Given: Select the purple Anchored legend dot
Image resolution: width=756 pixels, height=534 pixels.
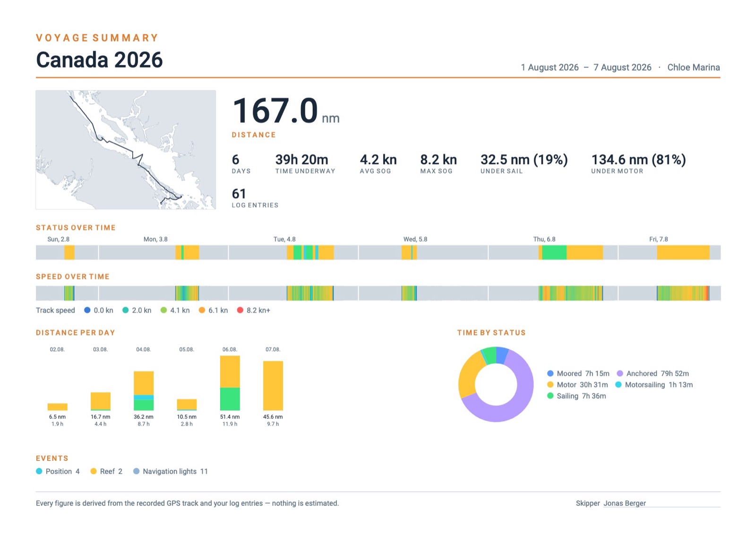Looking at the screenshot, I should point(620,373).
